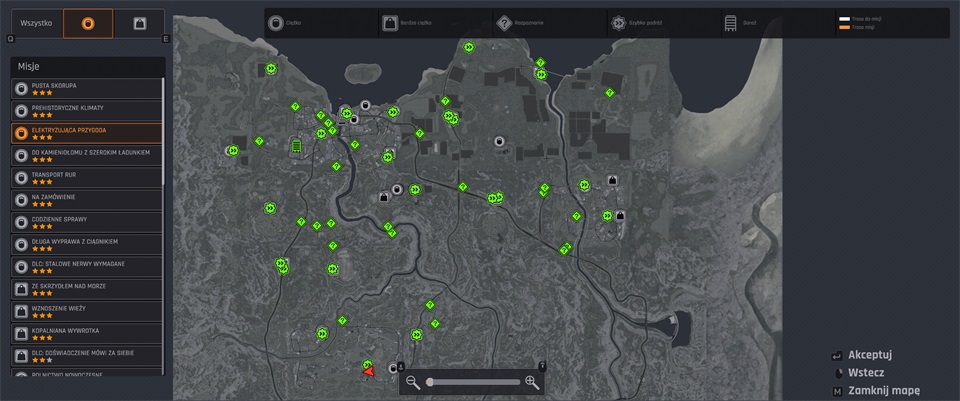The image size is (960, 401).
Task: Select the PUSTA SKORUPA mission
Action: (87, 89)
